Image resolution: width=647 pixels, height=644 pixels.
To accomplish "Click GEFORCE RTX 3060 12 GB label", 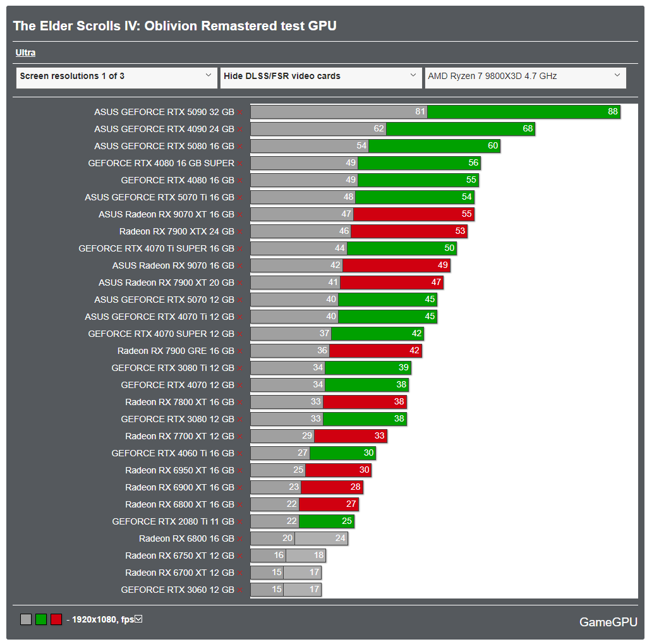I will point(178,590).
